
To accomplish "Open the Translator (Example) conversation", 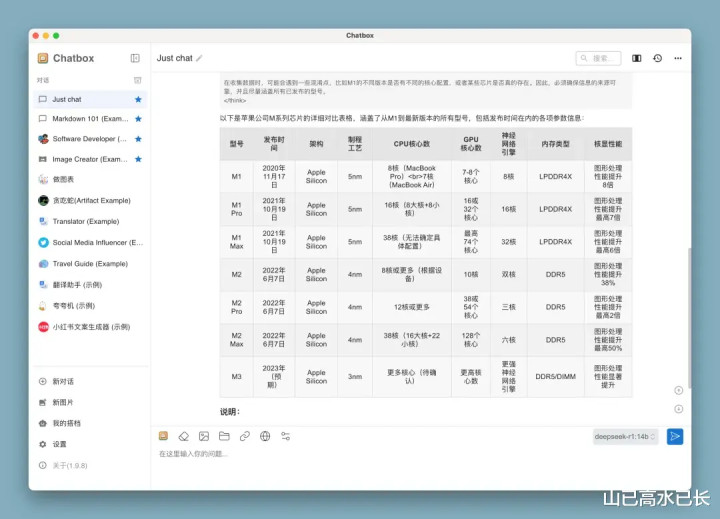I will click(x=90, y=221).
